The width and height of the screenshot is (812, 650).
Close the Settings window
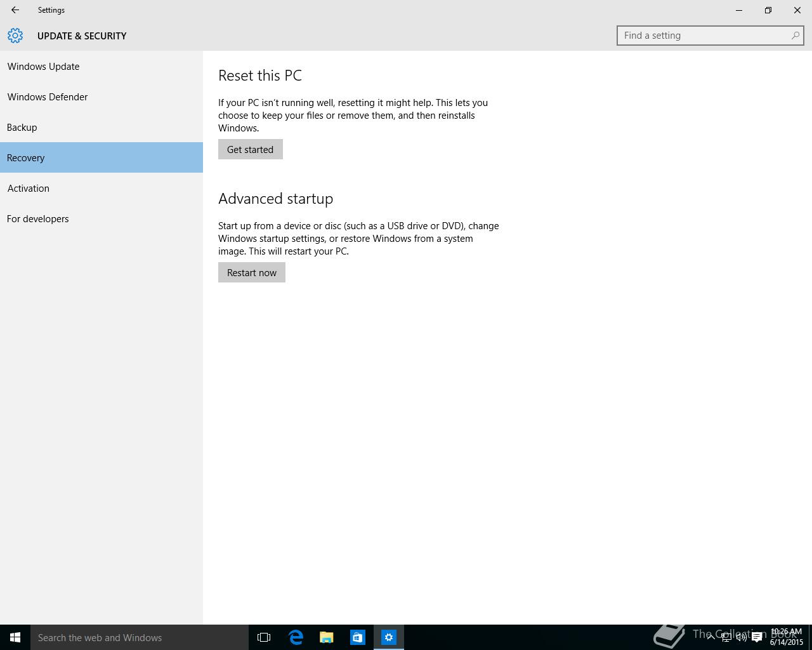pyautogui.click(x=797, y=10)
